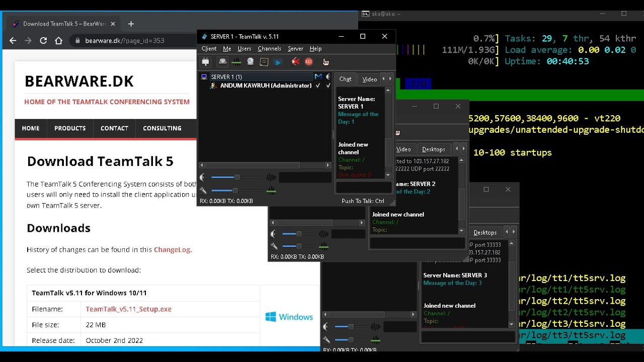Toggle first checkmark on ANDUM KAWRUH row
The height and width of the screenshot is (362, 644).
click(318, 85)
